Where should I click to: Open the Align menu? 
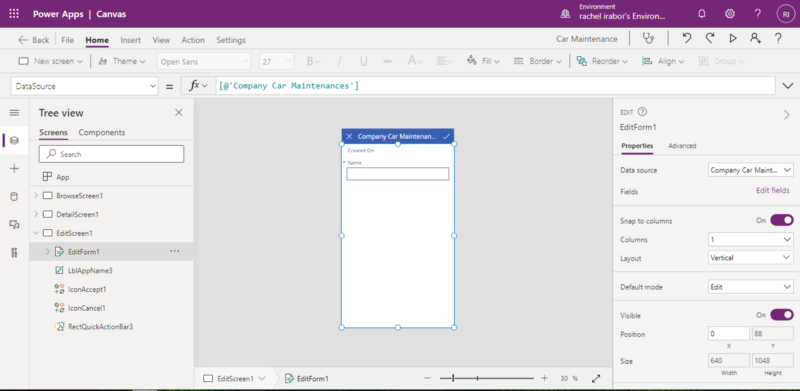(x=663, y=61)
